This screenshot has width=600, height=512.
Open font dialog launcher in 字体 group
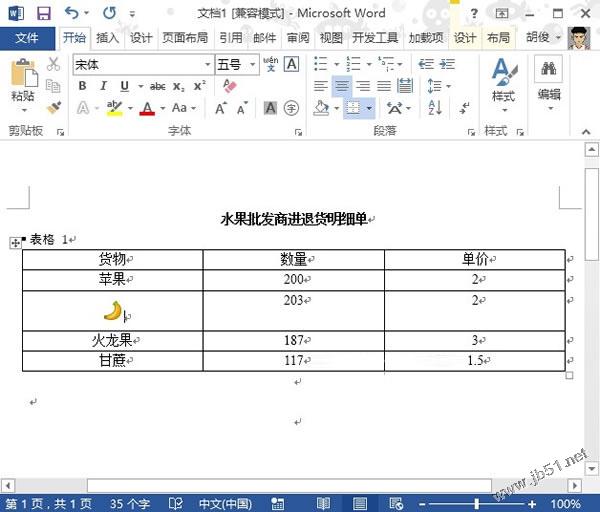click(298, 132)
